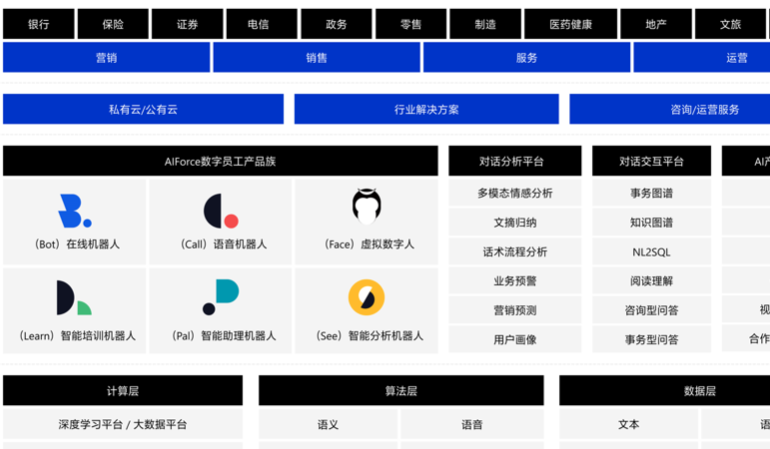Click the Face virtual digital human icon
This screenshot has height=449, width=770.
(367, 206)
